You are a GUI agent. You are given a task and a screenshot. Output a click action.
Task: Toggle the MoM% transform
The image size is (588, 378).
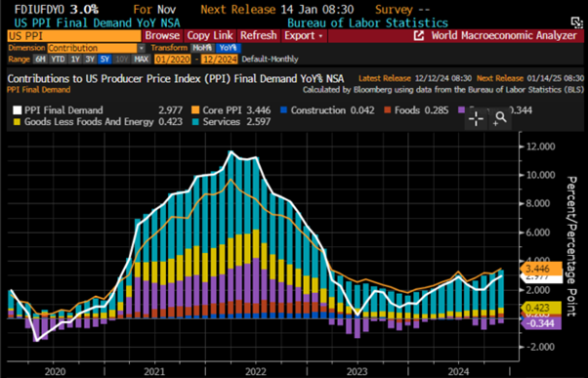tap(202, 48)
